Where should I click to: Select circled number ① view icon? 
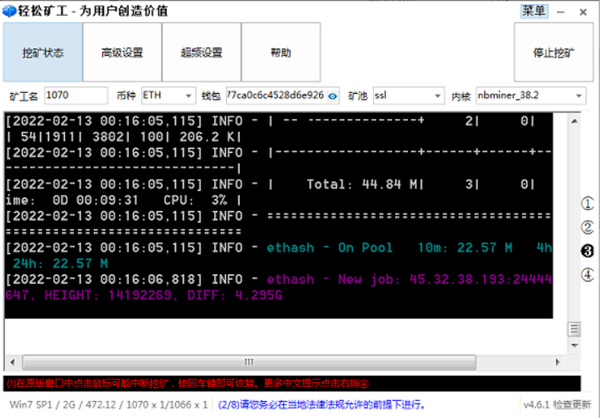tap(587, 203)
